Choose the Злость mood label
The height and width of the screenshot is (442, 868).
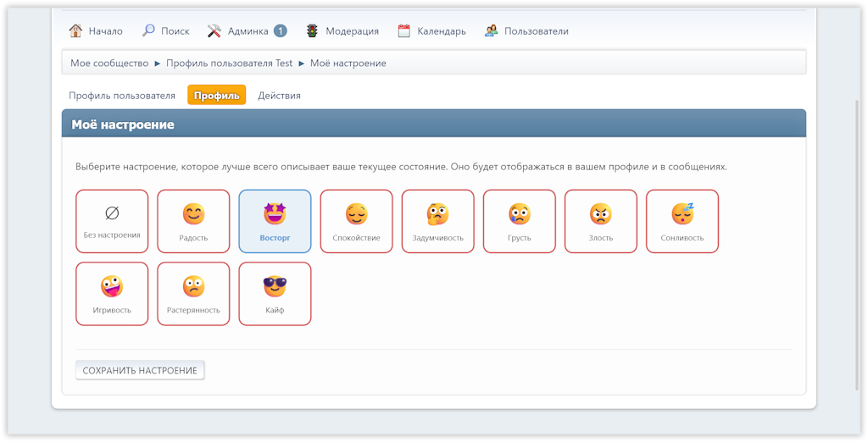point(601,238)
